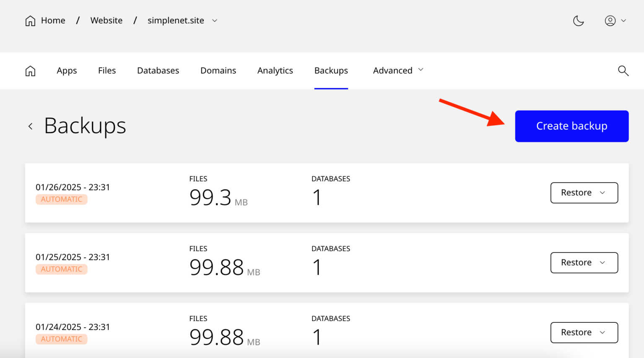Click the house icon in the navigation bar
The height and width of the screenshot is (358, 644).
click(x=30, y=71)
